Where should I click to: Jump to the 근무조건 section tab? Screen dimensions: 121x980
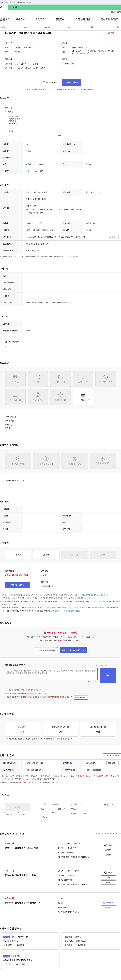(x=26, y=27)
